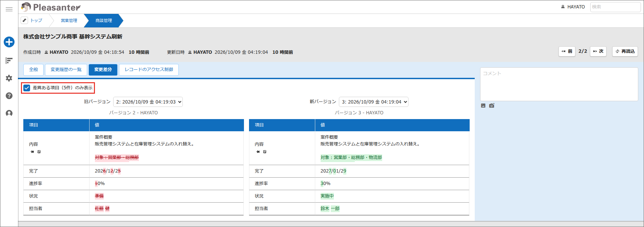Open the help question mark icon
Viewport: 644px width, 227px height.
pos(9,96)
